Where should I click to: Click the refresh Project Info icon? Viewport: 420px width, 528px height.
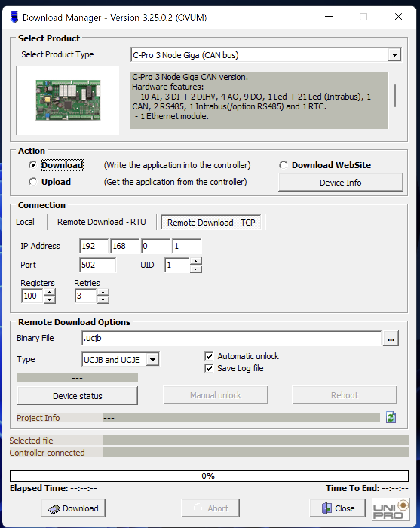(391, 417)
